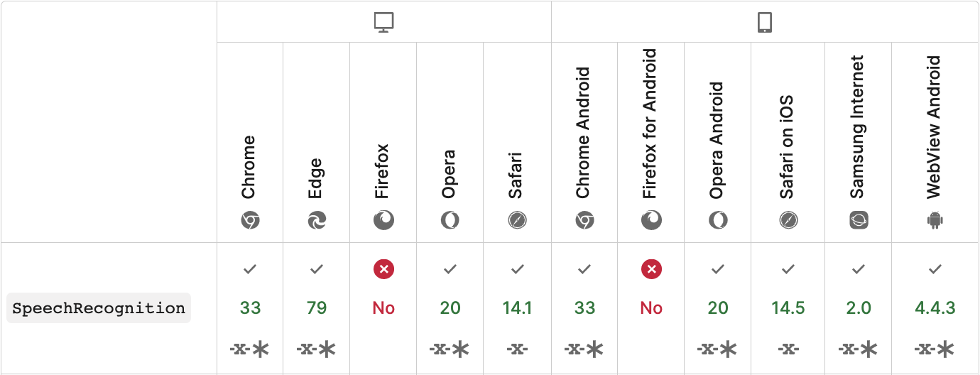
Task: Click the Firefox desktop 'No' support cell
Action: (383, 308)
